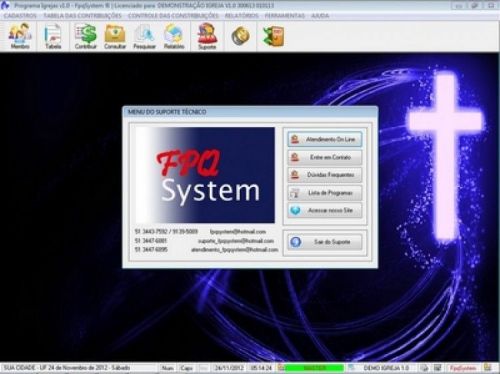
Task: Click the green MASTER status bar
Action: [x=314, y=368]
